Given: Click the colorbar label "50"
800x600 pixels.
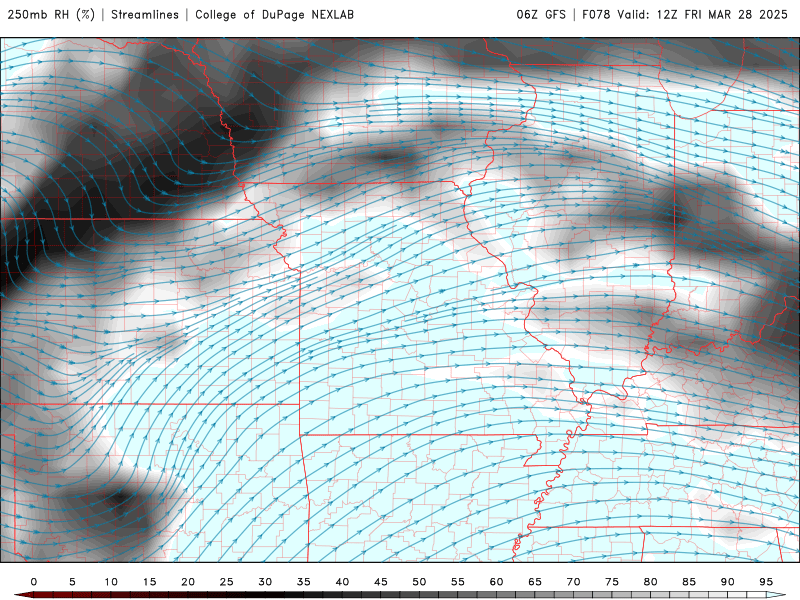Looking at the screenshot, I should pyautogui.click(x=419, y=582).
